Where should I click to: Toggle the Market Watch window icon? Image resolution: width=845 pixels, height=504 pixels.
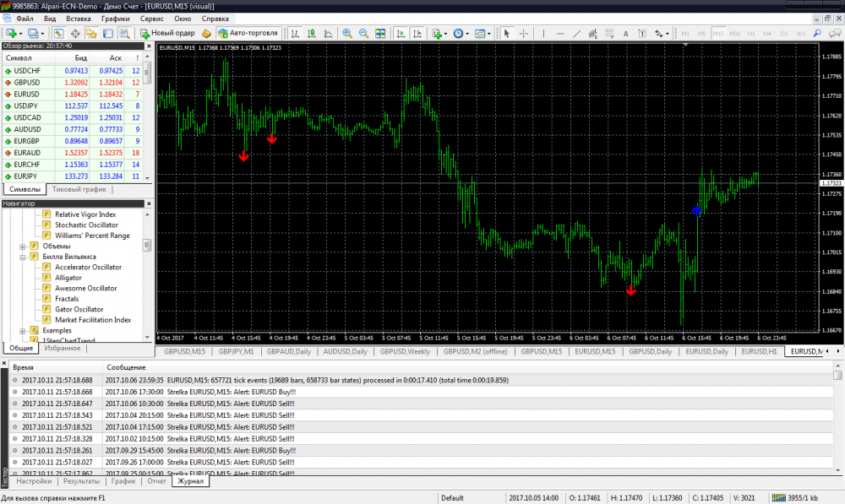[58, 34]
